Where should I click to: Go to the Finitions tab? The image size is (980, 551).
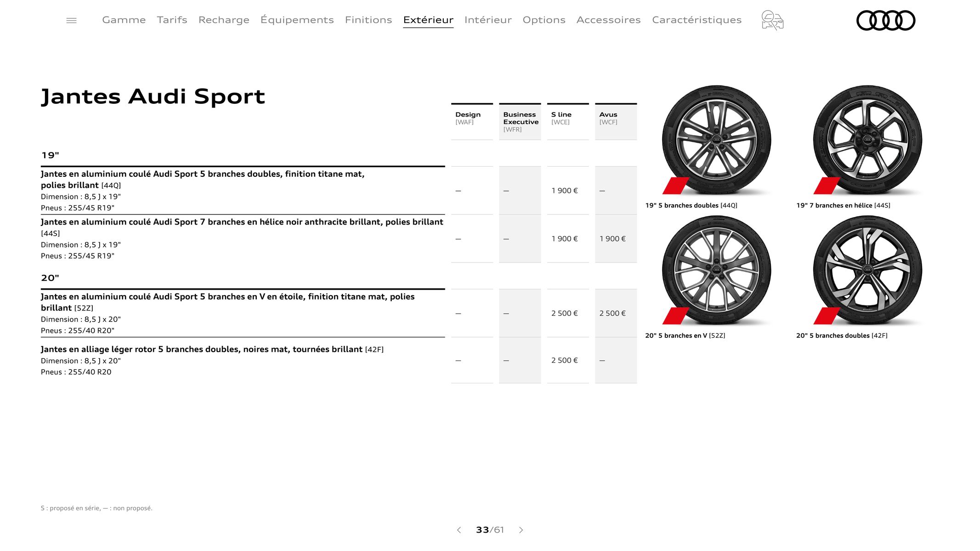(368, 20)
